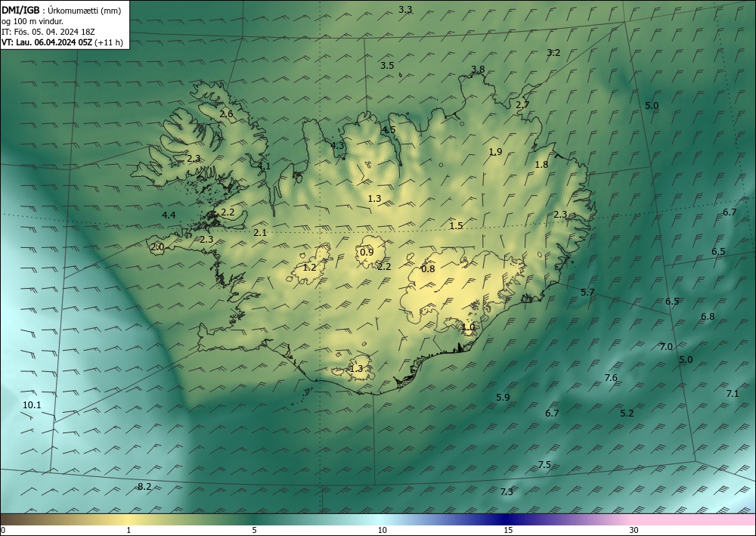This screenshot has height=536, width=756.
Task: Select the 'IT: Fös. 05. 04. 2024 18Z' line
Action: point(48,32)
